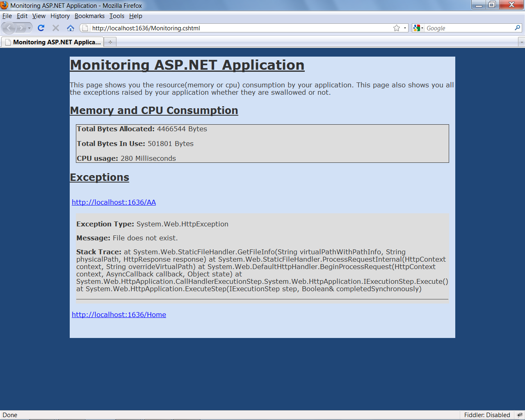Open the Tools menu
525x420 pixels.
[x=117, y=16]
